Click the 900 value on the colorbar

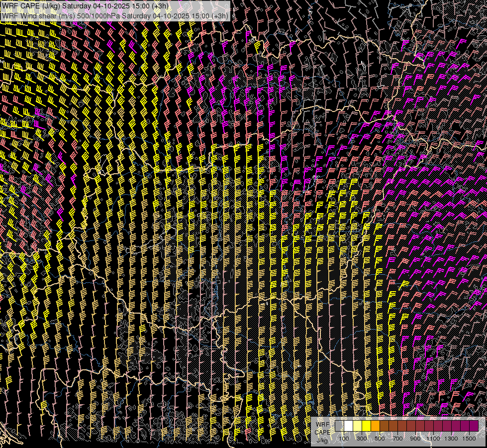point(415,439)
